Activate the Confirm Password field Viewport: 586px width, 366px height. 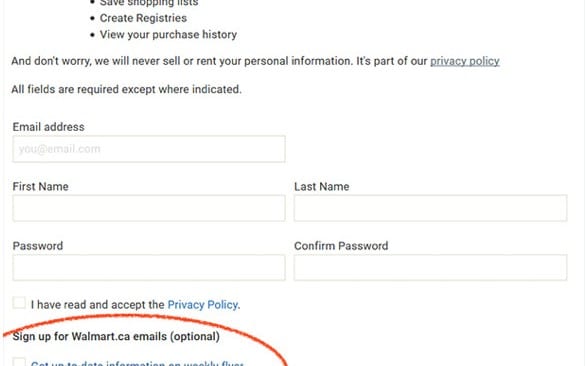[431, 267]
